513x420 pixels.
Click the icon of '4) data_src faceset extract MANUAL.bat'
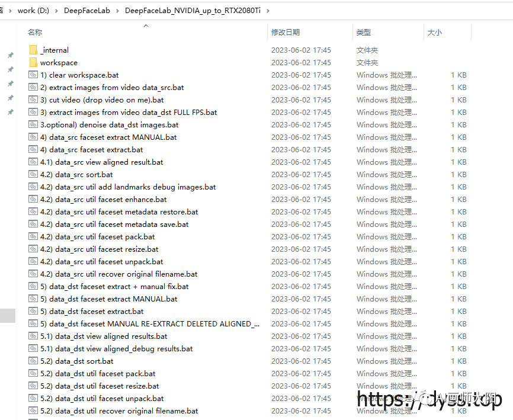33,137
